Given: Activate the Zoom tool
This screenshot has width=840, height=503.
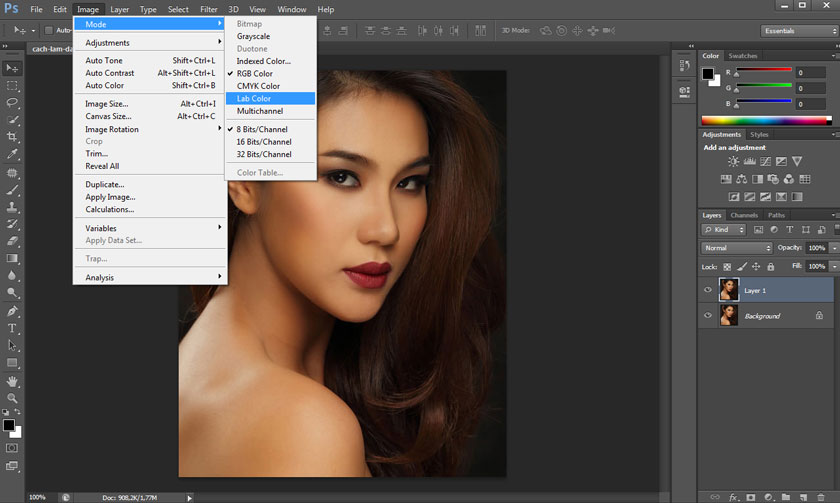Looking at the screenshot, I should click(x=13, y=398).
